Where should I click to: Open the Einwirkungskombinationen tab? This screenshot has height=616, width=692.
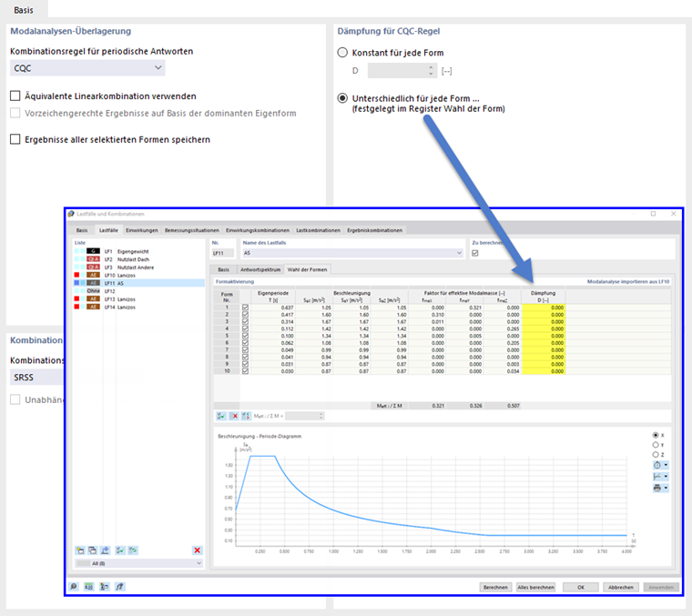tap(258, 230)
